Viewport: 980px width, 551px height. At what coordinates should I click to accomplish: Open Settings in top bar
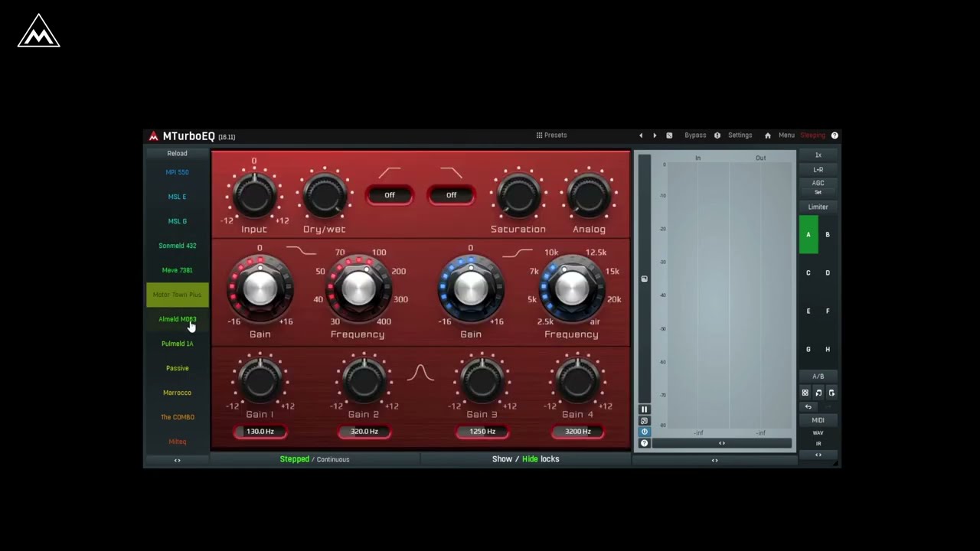click(740, 135)
